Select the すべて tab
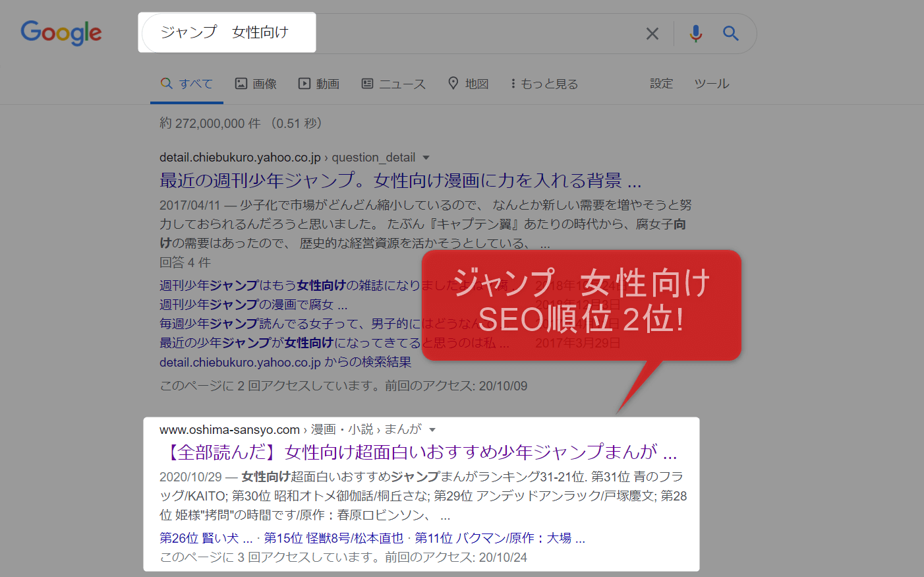 point(187,84)
